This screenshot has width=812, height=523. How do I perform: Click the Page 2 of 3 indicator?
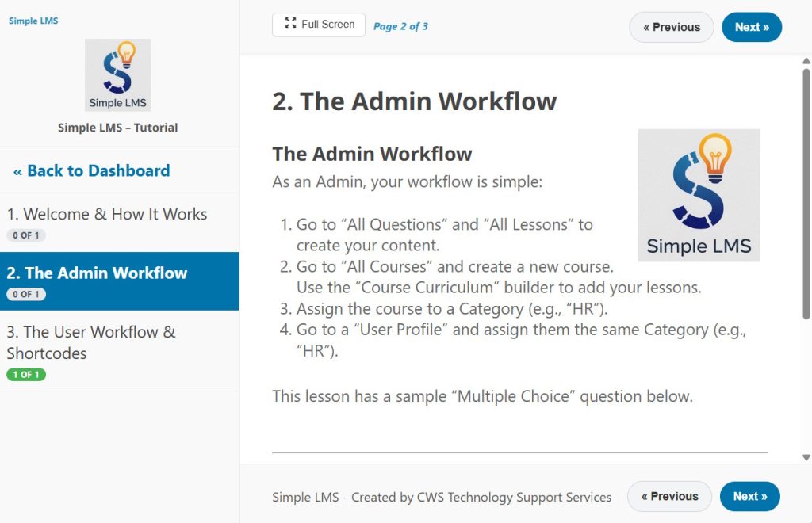click(x=400, y=26)
